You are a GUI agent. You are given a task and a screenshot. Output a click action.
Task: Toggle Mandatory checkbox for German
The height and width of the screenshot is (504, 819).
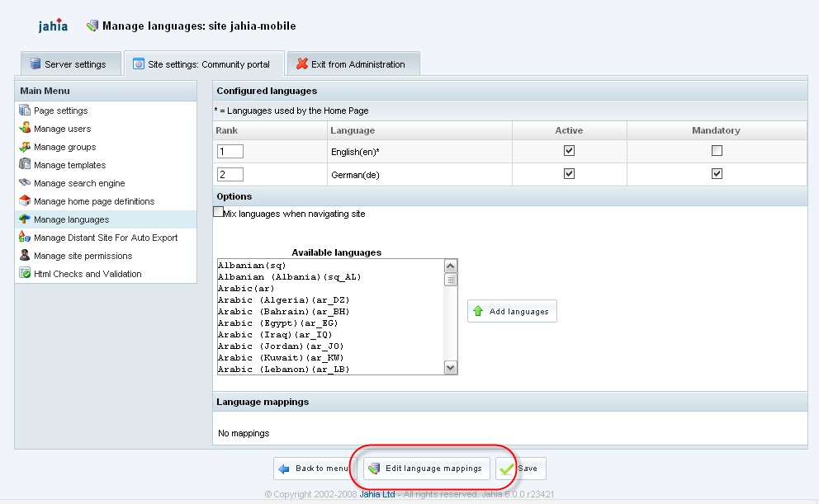[x=717, y=174]
